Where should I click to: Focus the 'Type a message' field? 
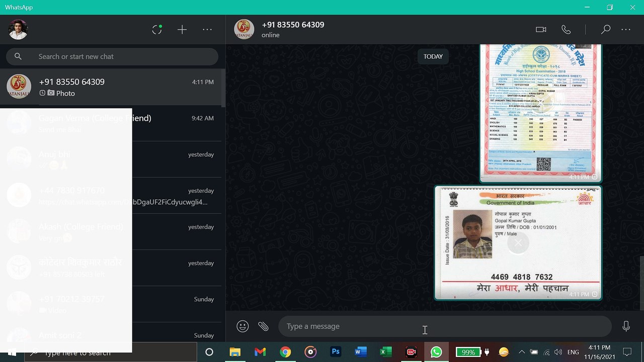pos(445,326)
